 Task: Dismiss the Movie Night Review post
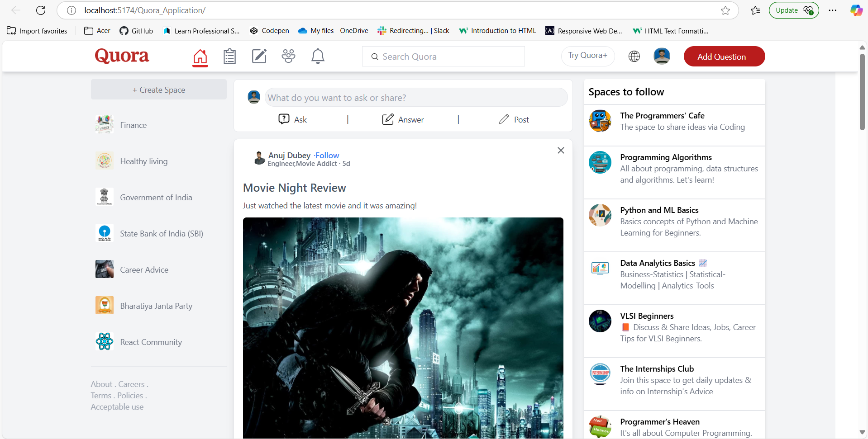(x=561, y=151)
